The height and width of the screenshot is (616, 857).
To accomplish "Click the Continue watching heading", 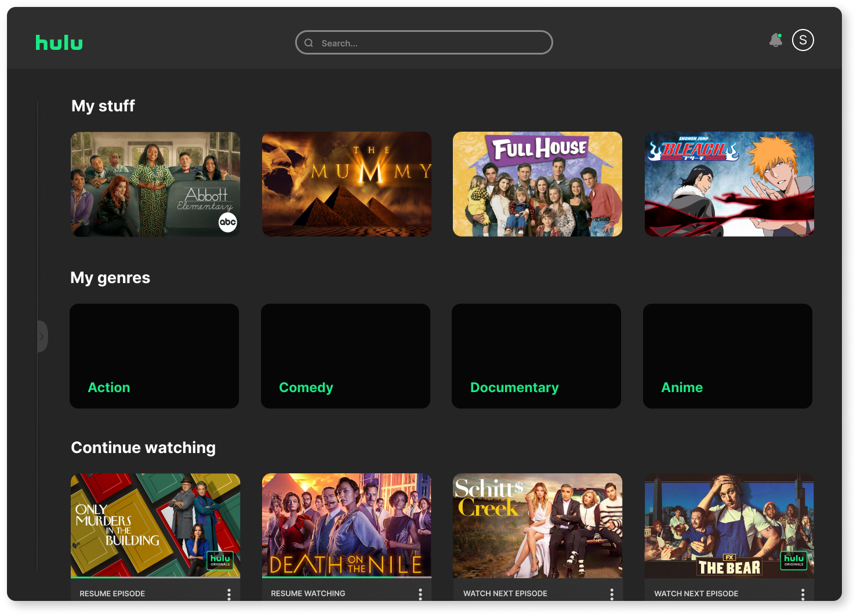I will click(143, 448).
